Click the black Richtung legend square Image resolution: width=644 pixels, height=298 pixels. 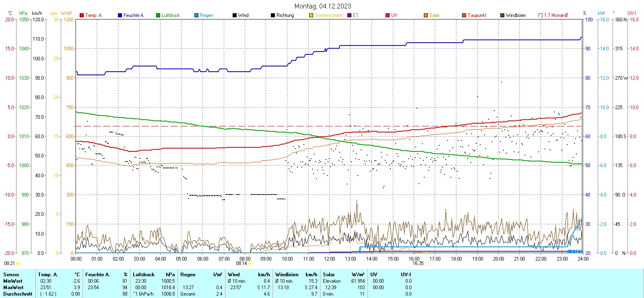click(x=273, y=15)
